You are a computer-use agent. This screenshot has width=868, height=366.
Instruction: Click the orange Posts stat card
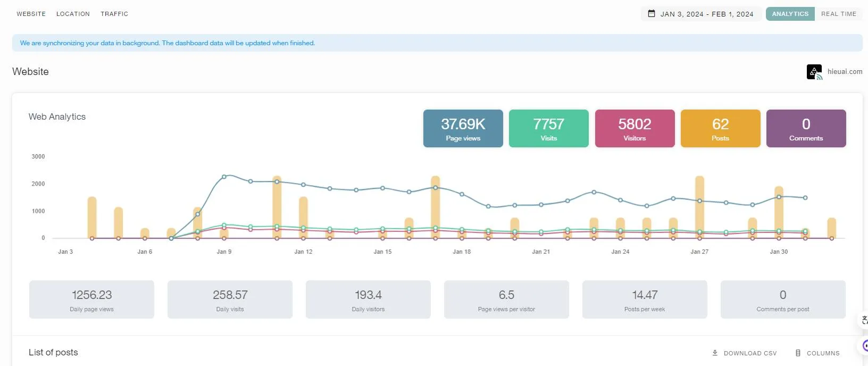(720, 129)
